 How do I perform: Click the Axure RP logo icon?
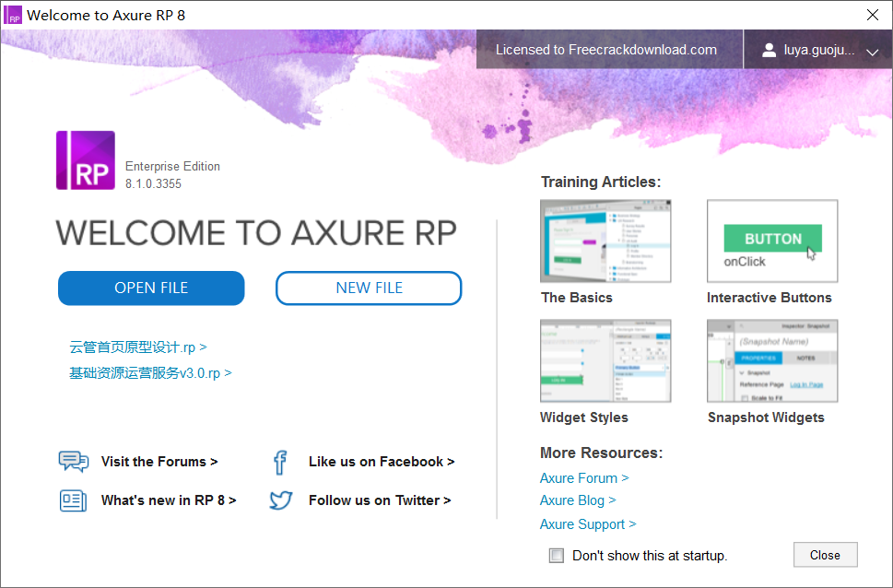click(86, 160)
